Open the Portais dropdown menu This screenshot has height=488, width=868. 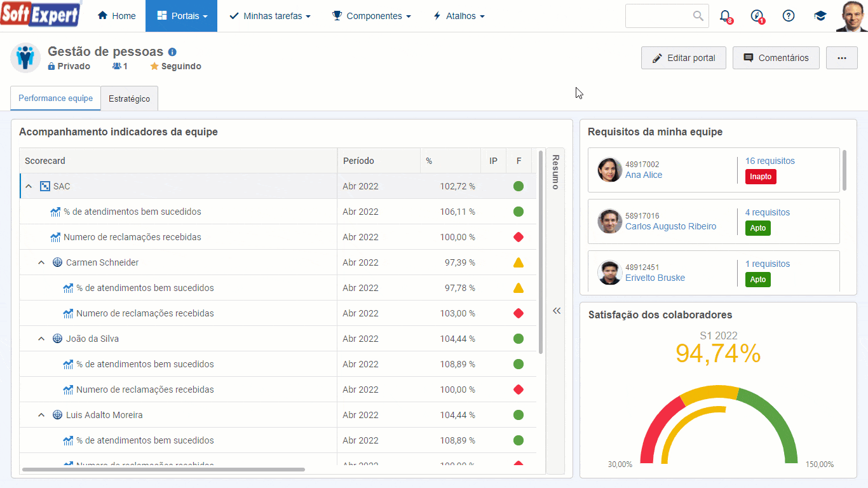(182, 16)
